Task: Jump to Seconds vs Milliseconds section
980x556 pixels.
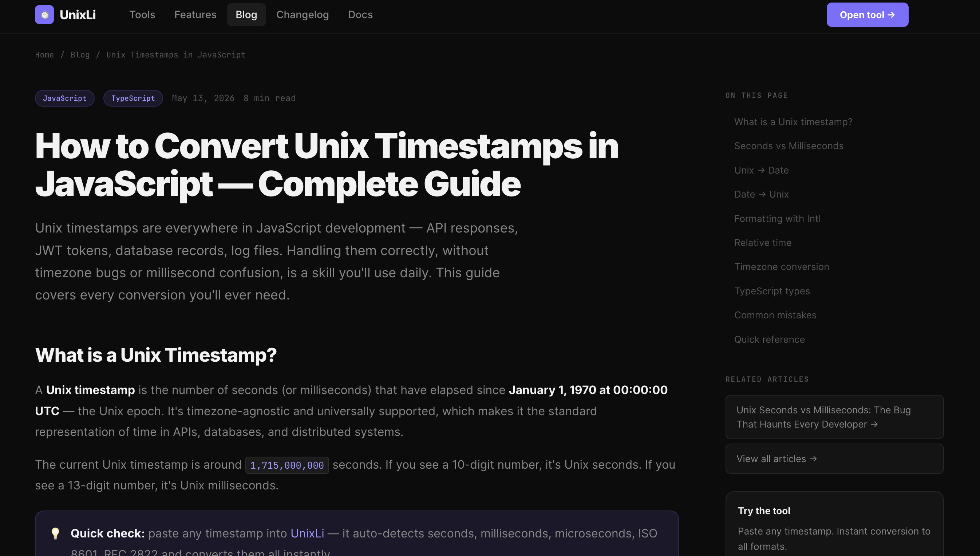Action: [789, 146]
